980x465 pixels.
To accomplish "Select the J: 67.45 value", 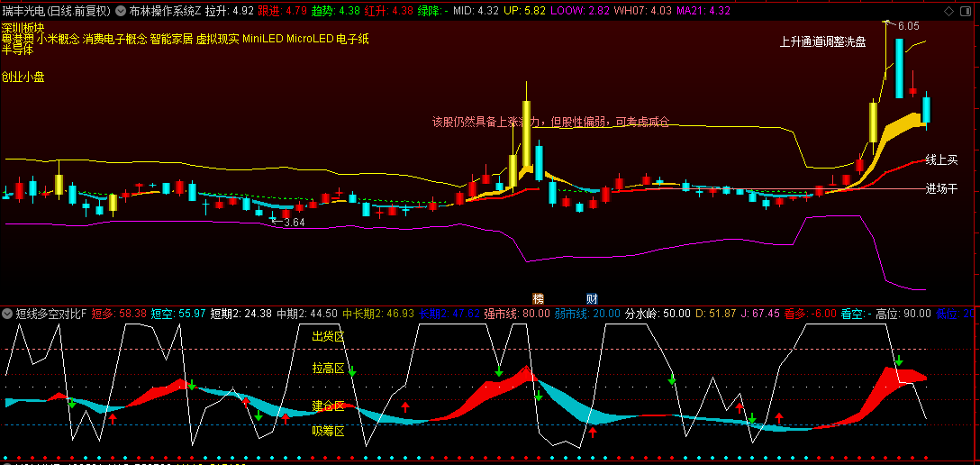I will tap(760, 314).
